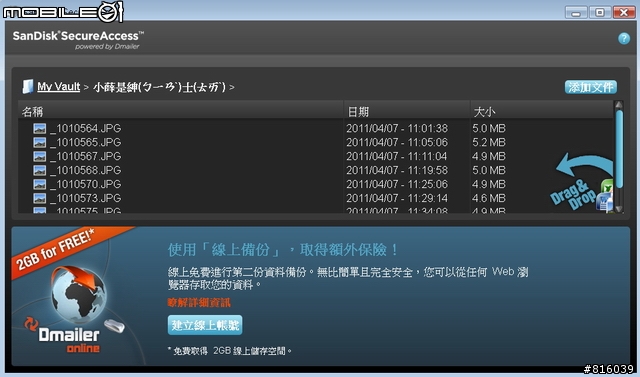Screen dimensions: 640x377
Task: Select the 小薛是紳士 folder breadcrumb
Action: pos(160,87)
